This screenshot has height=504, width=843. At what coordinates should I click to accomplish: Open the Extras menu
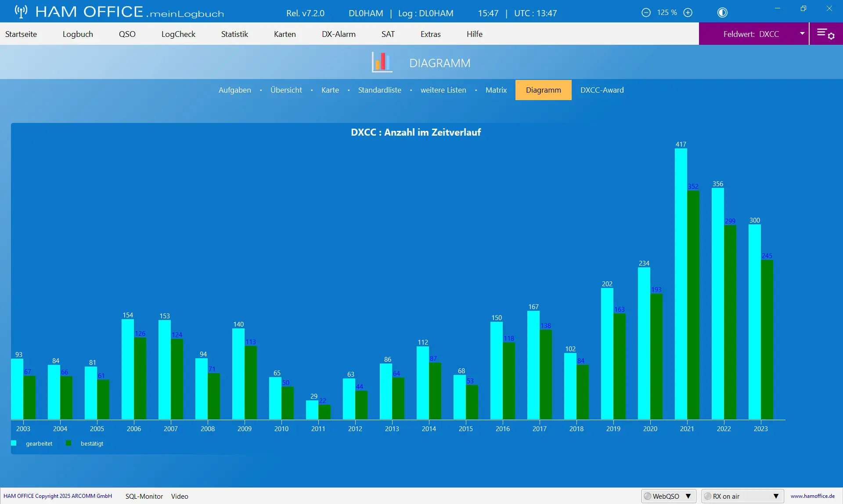431,34
